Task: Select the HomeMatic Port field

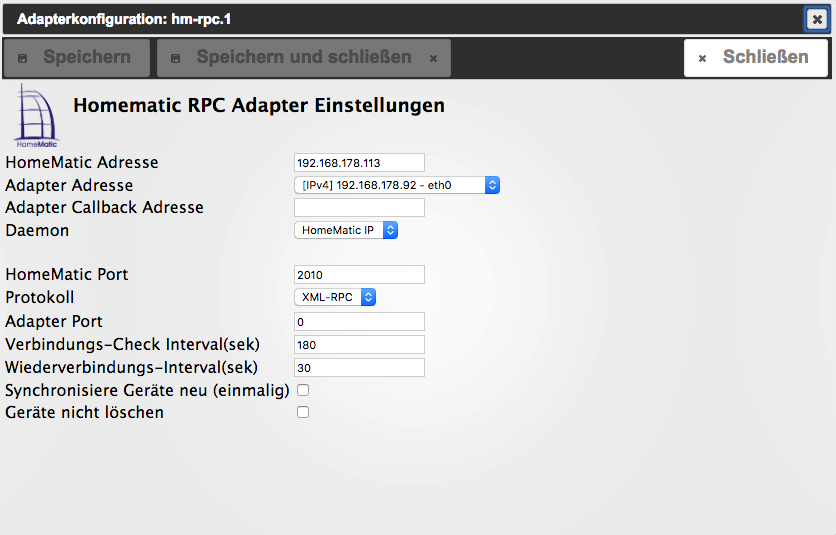Action: pyautogui.click(x=359, y=274)
